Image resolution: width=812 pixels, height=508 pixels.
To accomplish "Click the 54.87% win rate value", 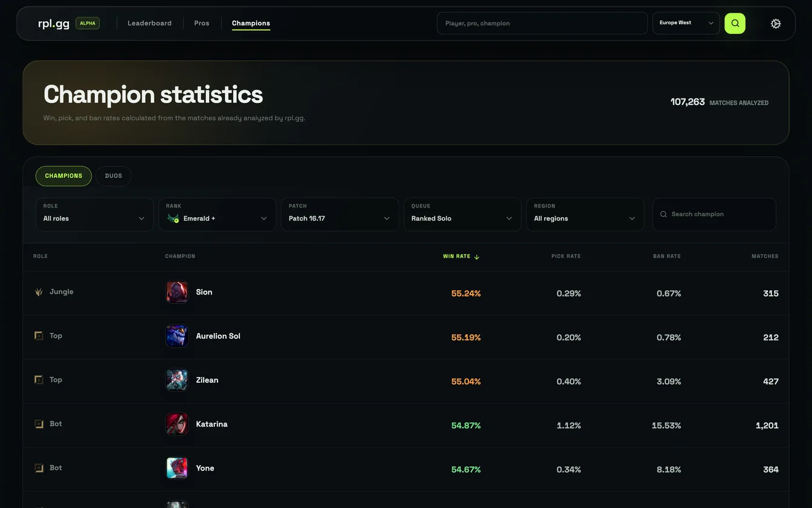I will (466, 426).
